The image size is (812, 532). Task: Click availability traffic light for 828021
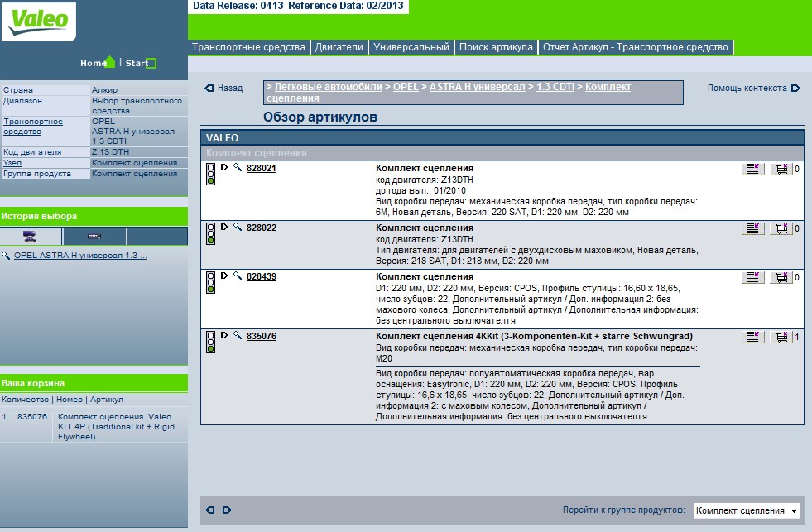211,174
